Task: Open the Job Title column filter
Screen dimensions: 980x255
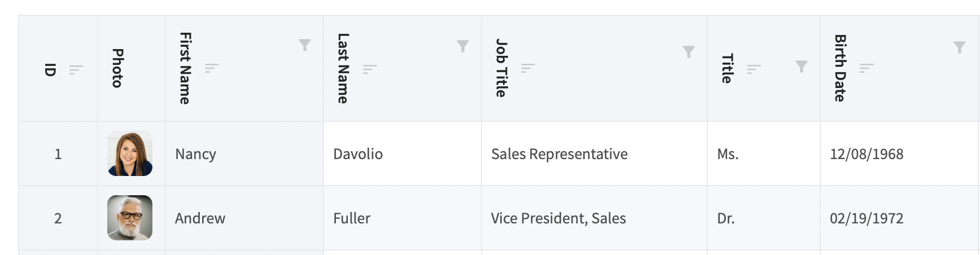Action: [689, 52]
